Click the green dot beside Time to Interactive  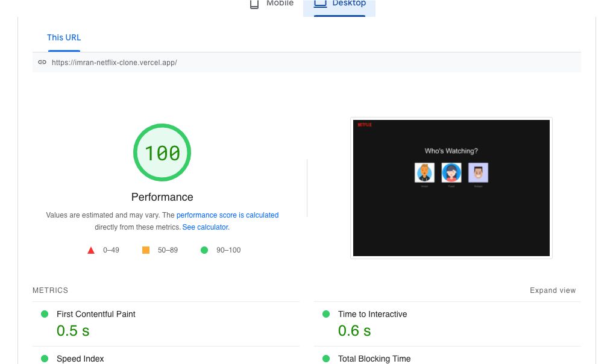tap(326, 314)
